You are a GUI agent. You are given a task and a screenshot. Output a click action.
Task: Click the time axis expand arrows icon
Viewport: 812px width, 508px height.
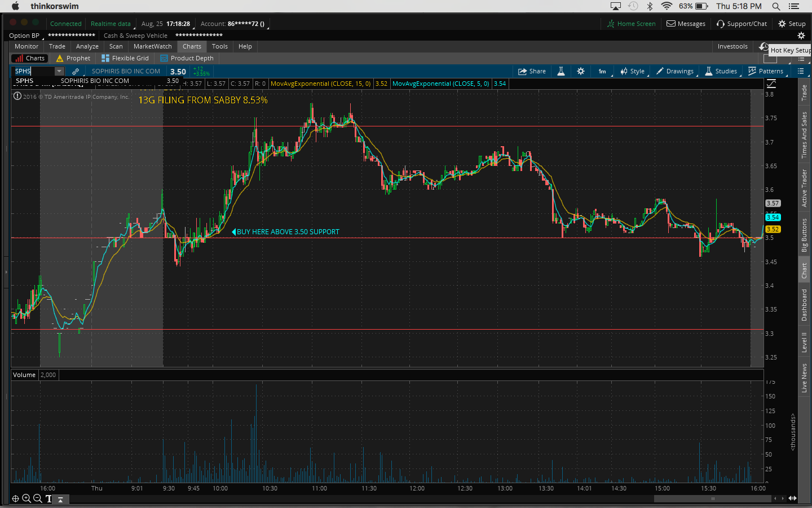792,498
